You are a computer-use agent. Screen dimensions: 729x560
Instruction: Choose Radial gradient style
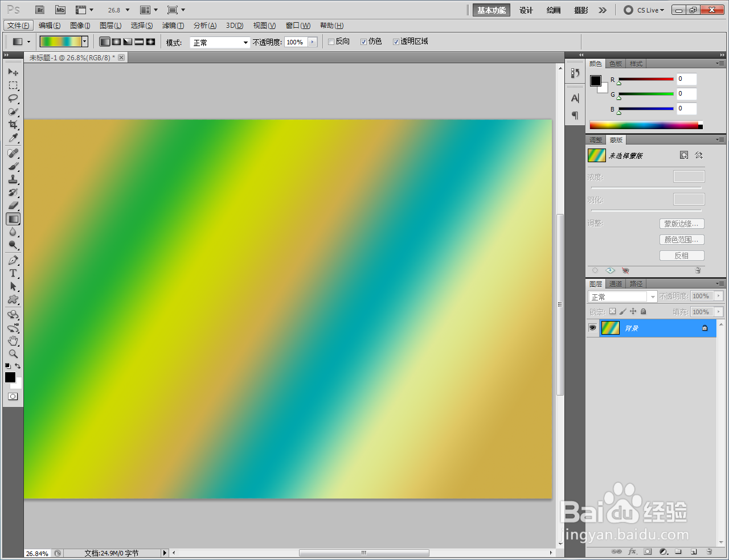(116, 42)
